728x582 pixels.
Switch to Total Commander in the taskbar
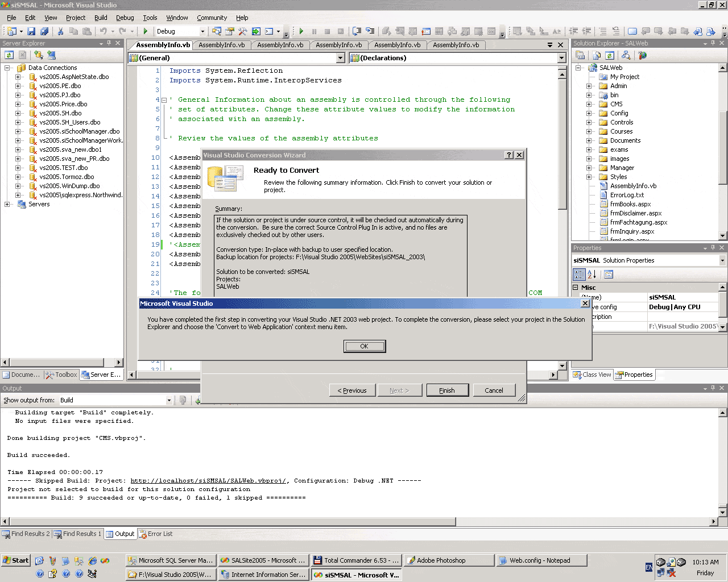pyautogui.click(x=356, y=560)
